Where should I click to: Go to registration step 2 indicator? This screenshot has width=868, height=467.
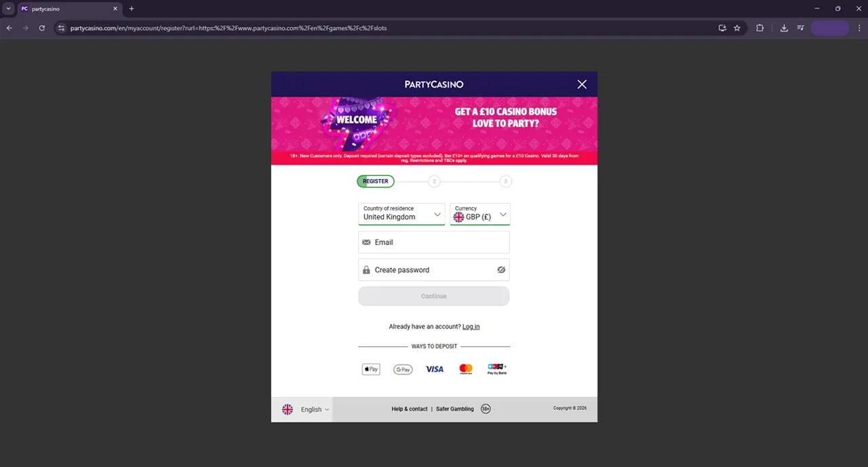pos(434,181)
